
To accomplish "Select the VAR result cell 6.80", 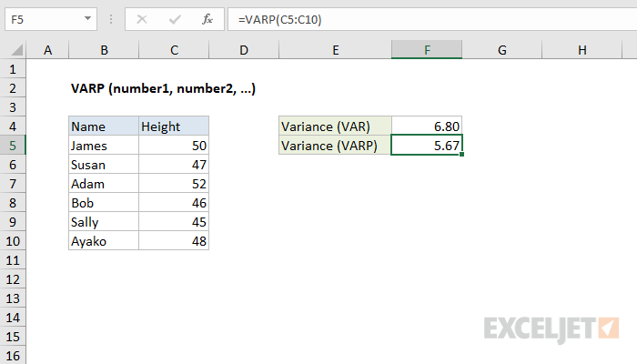I will 427,126.
